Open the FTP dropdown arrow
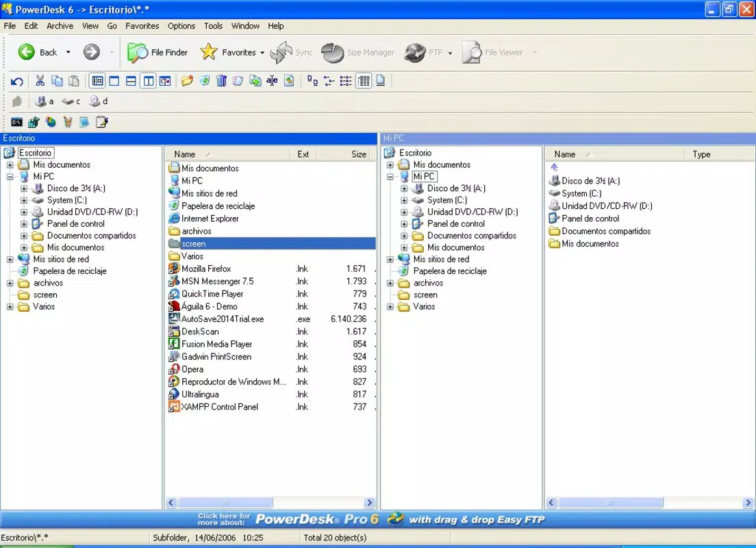 450,53
